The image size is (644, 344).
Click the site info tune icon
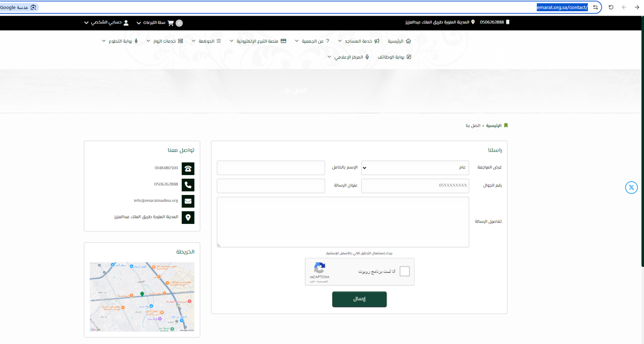tap(595, 7)
